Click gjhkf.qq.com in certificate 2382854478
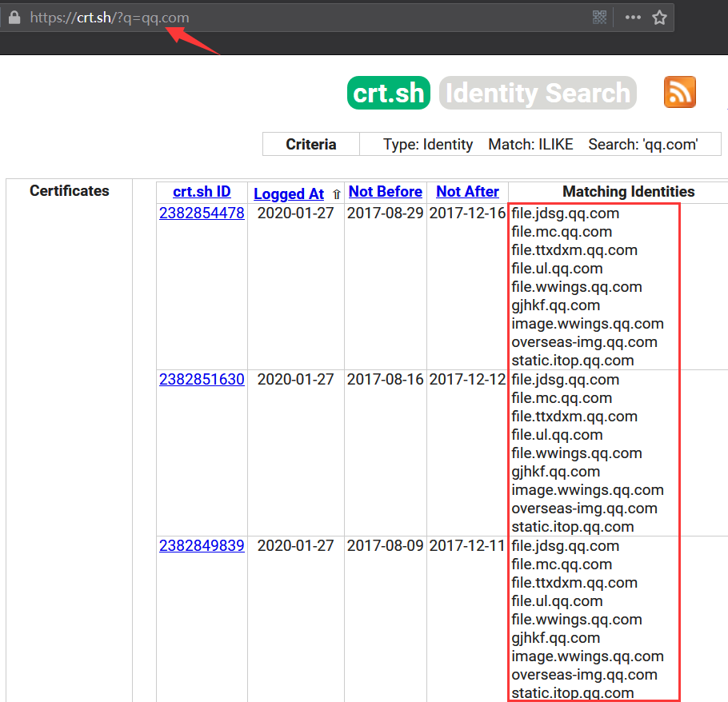 coord(556,305)
